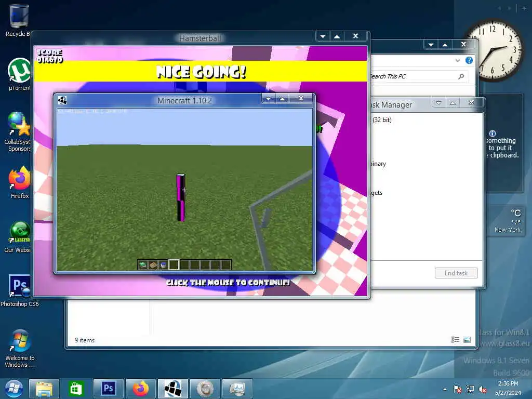Click 'Click the mouse to continue' in Hamsterball
The height and width of the screenshot is (399, 532).
tap(228, 283)
